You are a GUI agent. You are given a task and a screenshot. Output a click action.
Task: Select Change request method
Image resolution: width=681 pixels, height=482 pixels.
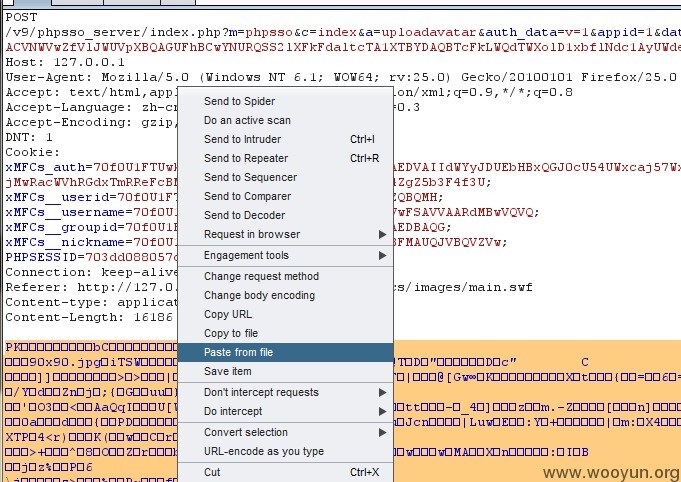pyautogui.click(x=285, y=276)
